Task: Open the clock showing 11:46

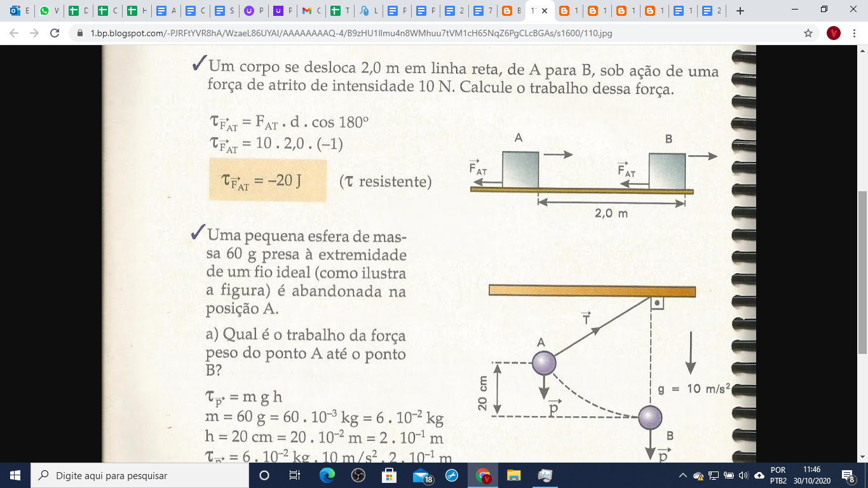Action: pos(811,475)
